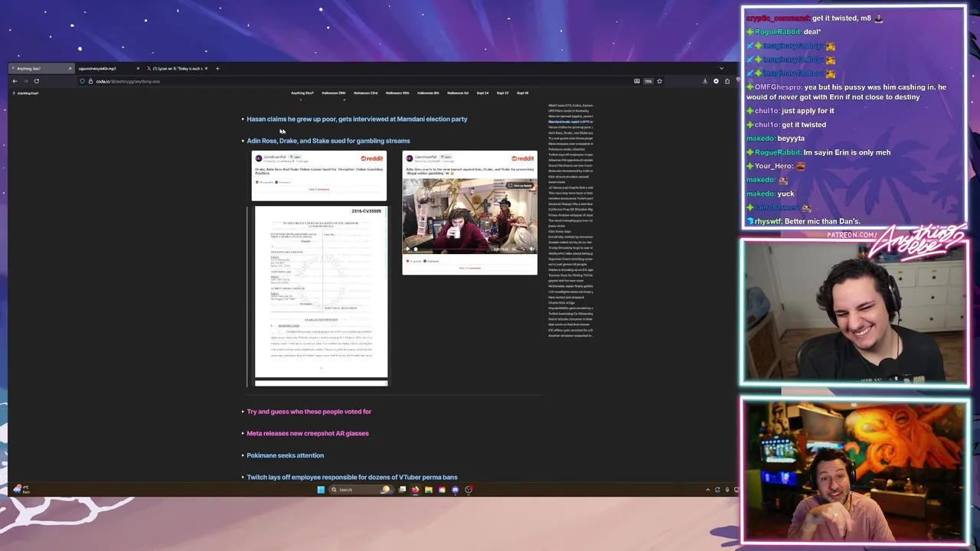
Task: Open the Halloween 29th page tab
Action: point(334,93)
